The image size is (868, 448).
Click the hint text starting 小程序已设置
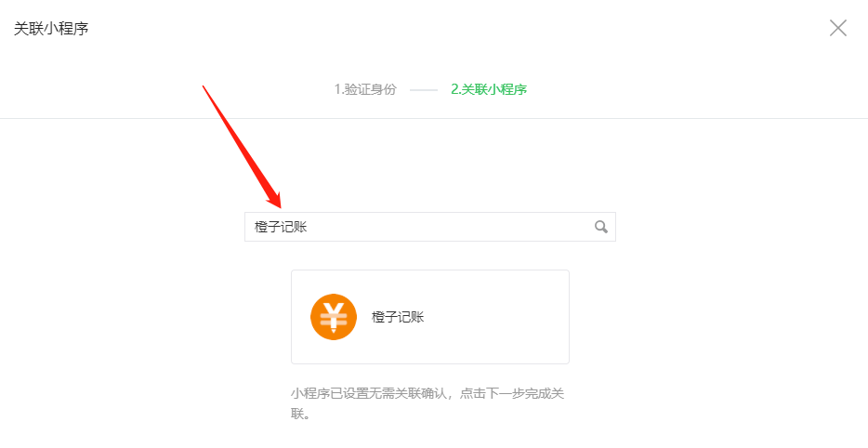click(427, 403)
